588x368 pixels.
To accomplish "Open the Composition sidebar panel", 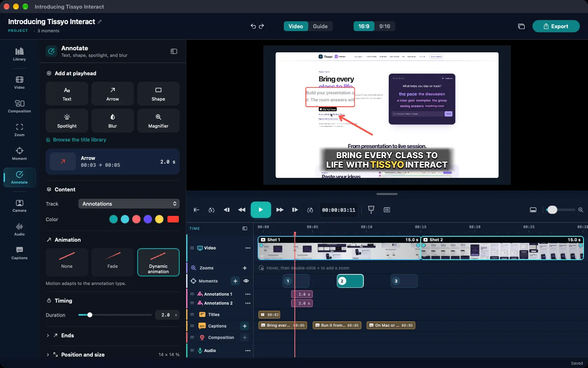I will tap(19, 106).
